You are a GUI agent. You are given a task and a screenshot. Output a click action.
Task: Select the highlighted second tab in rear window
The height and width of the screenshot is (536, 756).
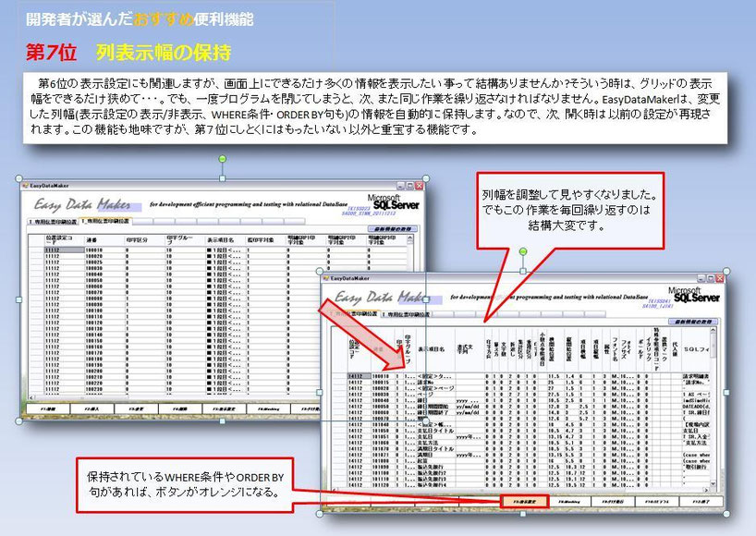pos(105,221)
